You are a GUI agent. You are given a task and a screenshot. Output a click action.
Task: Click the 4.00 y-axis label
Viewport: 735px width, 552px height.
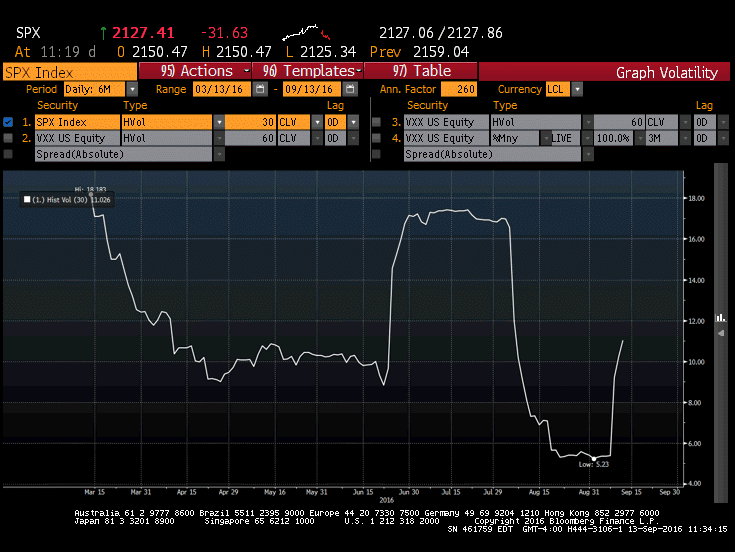point(695,484)
